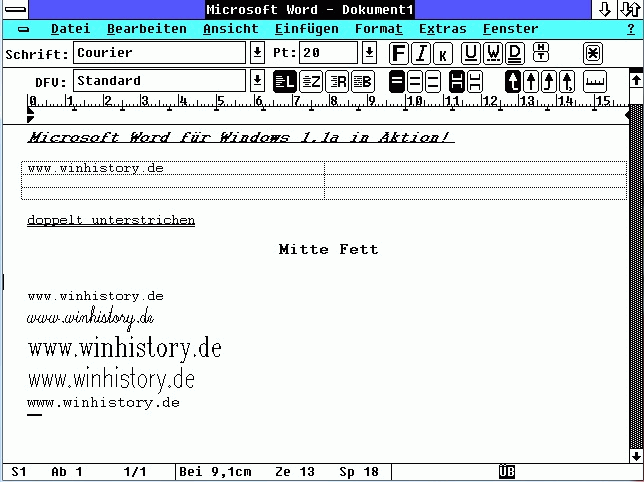Viewport: 644px width, 482px height.
Task: Open the Ansicht menu
Action: point(231,29)
